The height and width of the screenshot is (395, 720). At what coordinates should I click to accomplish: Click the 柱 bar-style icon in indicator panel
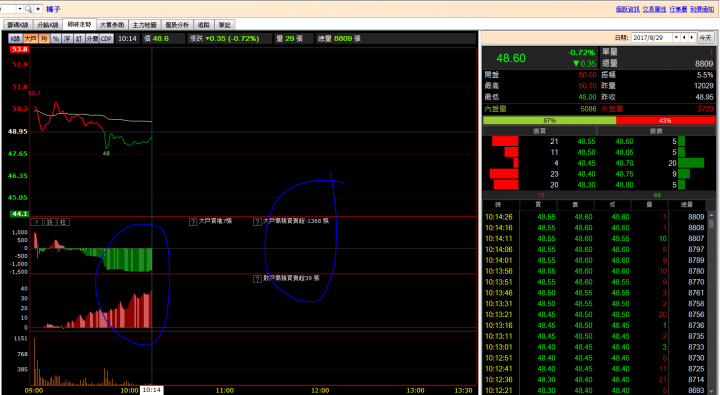pyautogui.click(x=63, y=222)
